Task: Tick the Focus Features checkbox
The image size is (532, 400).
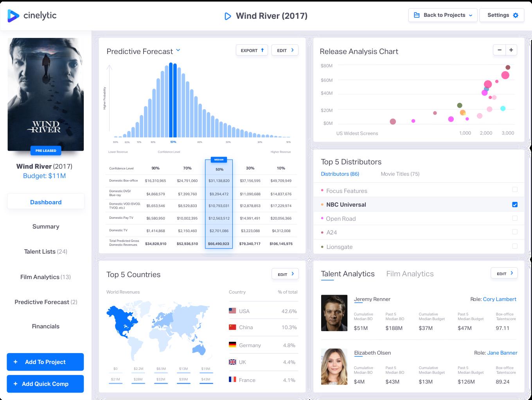Action: 515,189
